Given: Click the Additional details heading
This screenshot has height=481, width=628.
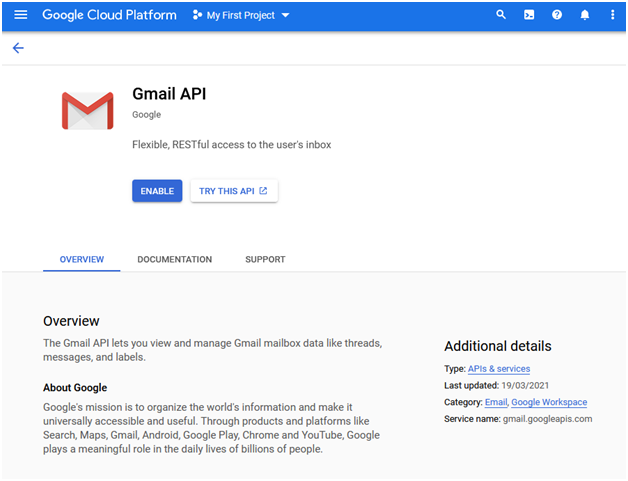Looking at the screenshot, I should pyautogui.click(x=498, y=346).
